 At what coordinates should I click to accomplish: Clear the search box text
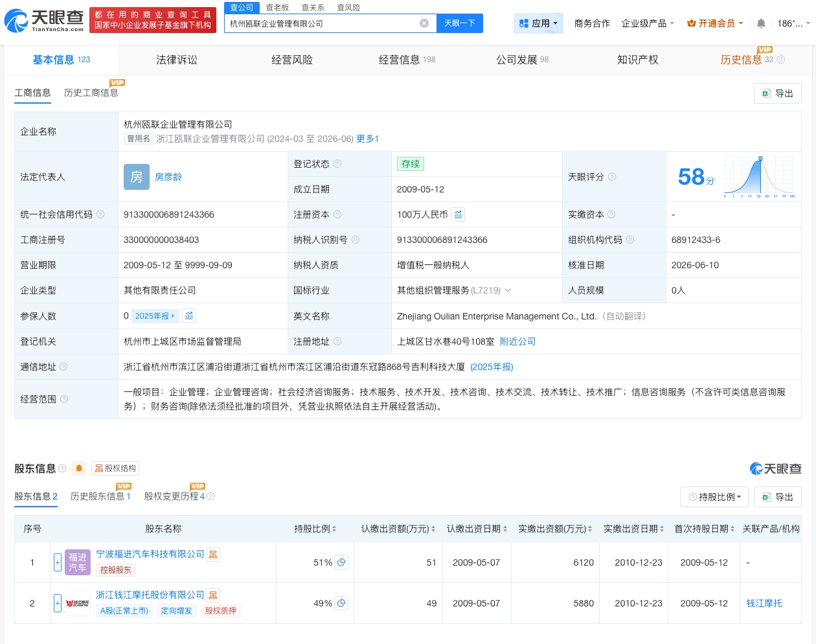424,23
